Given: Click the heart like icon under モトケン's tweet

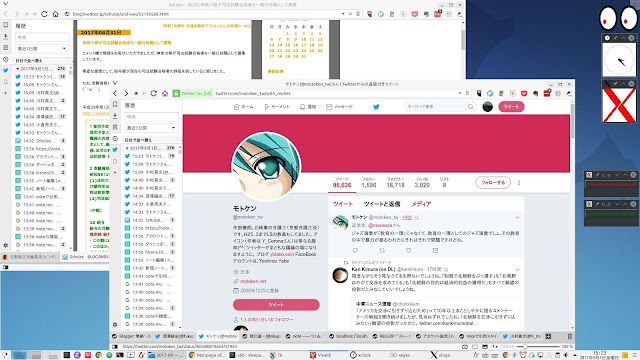Looking at the screenshot, I should tap(409, 251).
